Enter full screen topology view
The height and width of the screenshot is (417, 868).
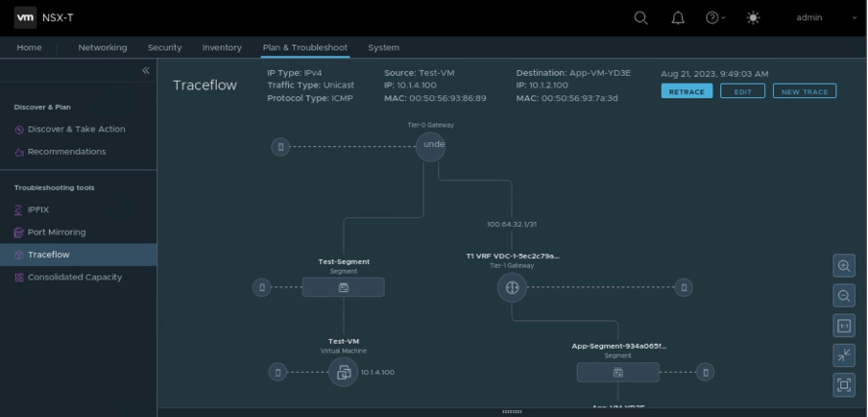(x=844, y=385)
